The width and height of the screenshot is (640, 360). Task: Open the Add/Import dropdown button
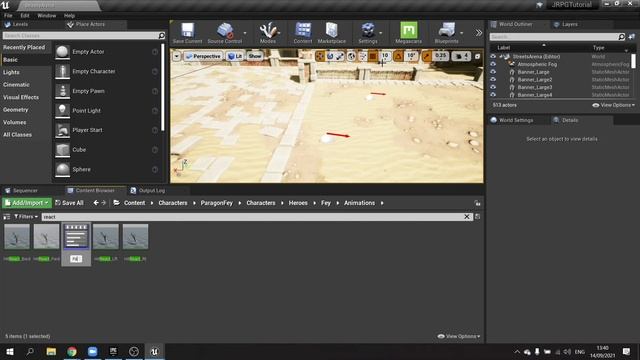click(x=27, y=203)
